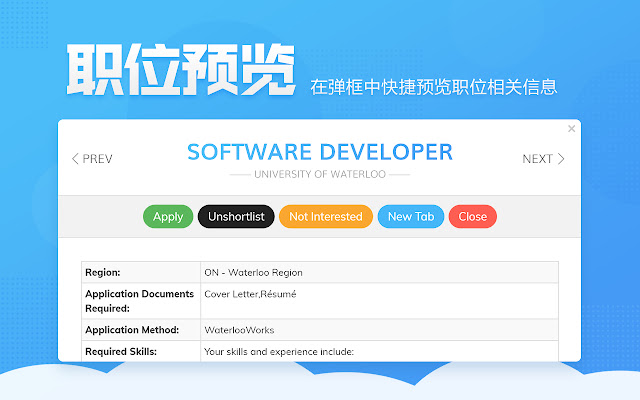640x400 pixels.
Task: Click the SOFTWARE DEVELOPER job title
Action: click(x=320, y=152)
